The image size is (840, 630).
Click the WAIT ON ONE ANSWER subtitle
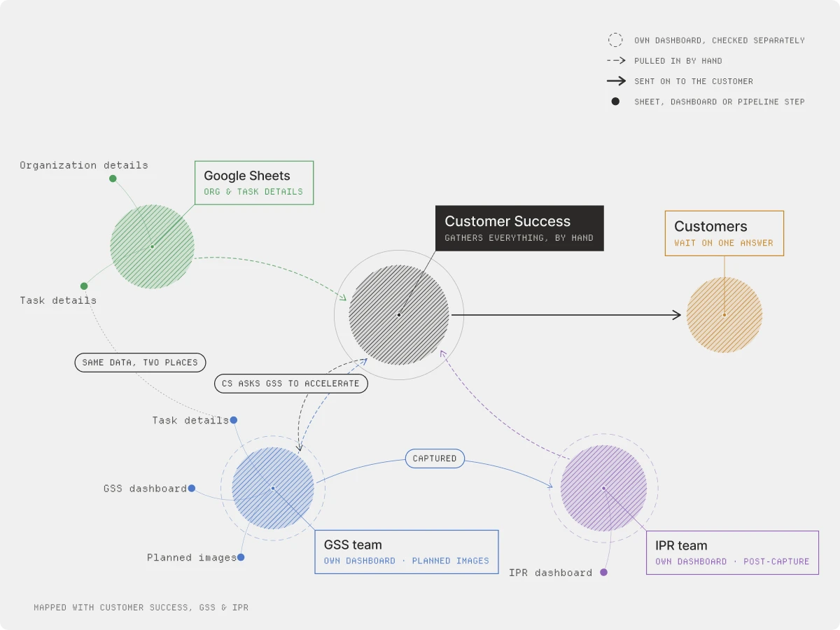724,243
